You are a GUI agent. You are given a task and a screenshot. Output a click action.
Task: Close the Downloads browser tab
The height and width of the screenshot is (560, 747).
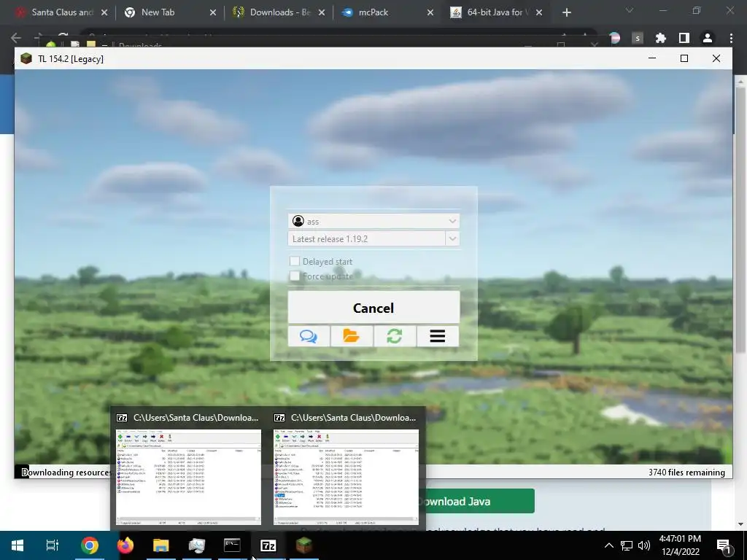coord(322,13)
